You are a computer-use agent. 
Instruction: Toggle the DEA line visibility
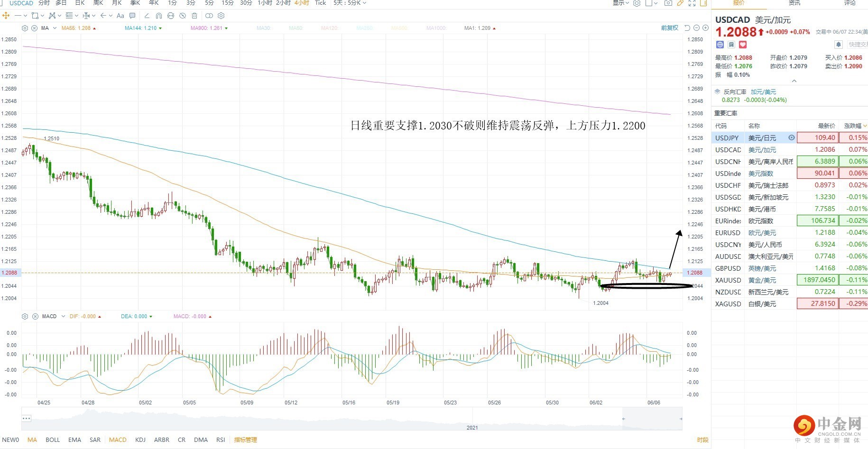click(x=137, y=316)
